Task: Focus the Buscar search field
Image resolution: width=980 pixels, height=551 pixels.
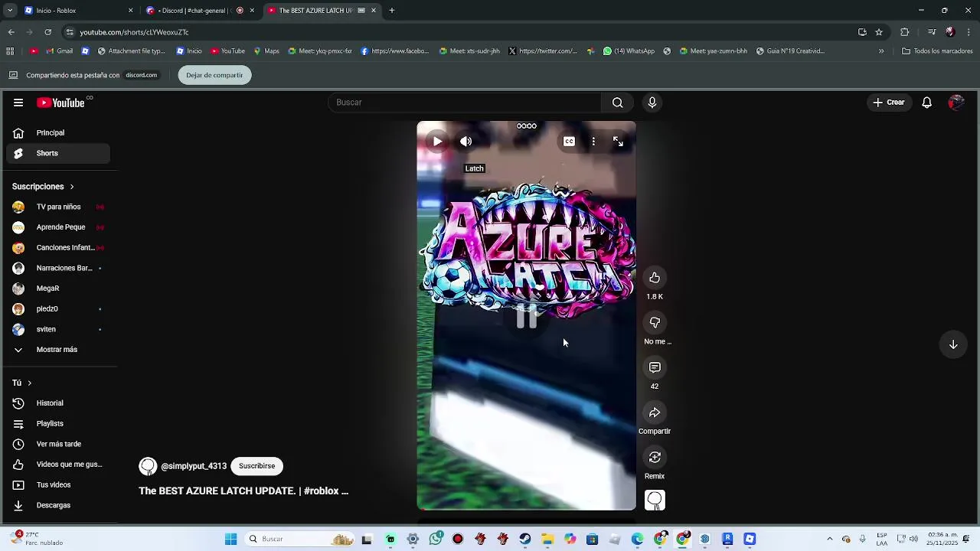Action: [465, 103]
